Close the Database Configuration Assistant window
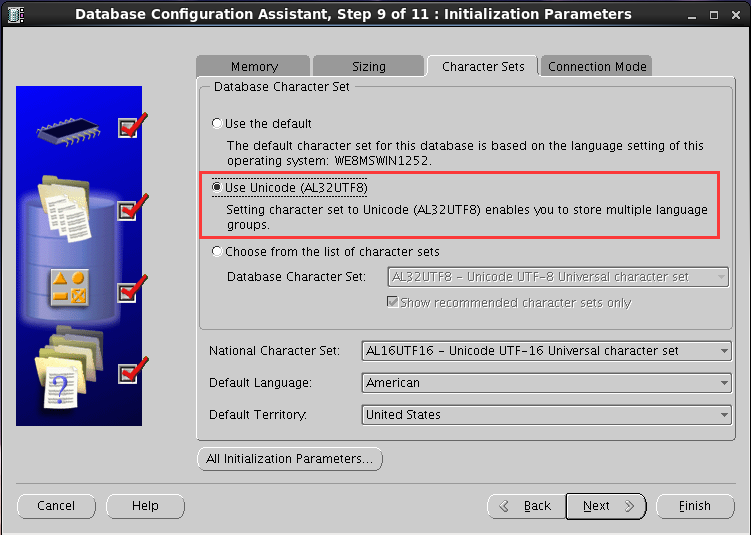This screenshot has height=535, width=751. 736,16
